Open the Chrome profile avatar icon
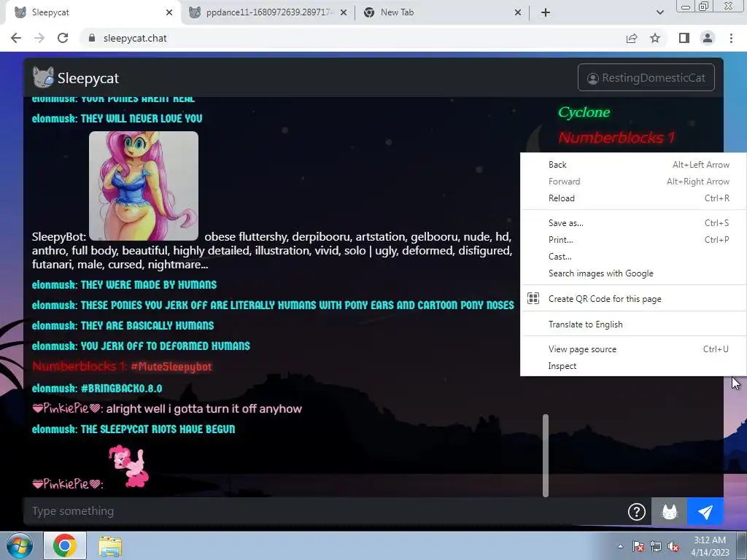The image size is (747, 560). (x=708, y=38)
